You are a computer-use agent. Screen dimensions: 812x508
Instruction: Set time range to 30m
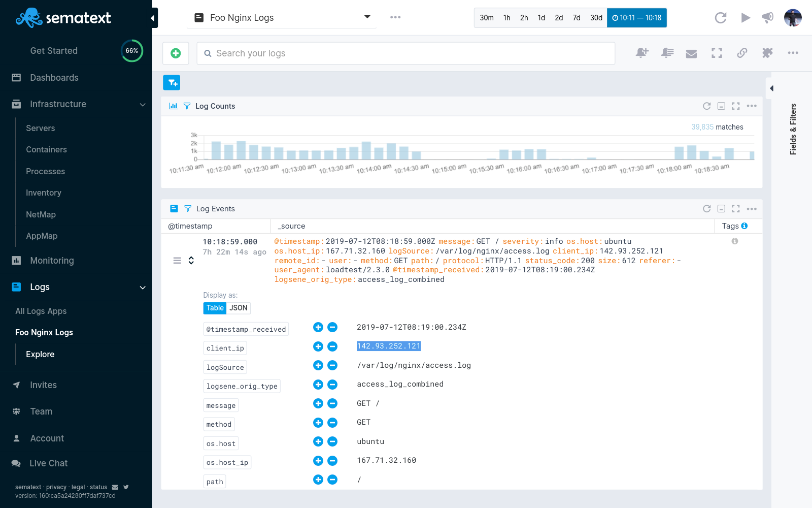pos(487,18)
